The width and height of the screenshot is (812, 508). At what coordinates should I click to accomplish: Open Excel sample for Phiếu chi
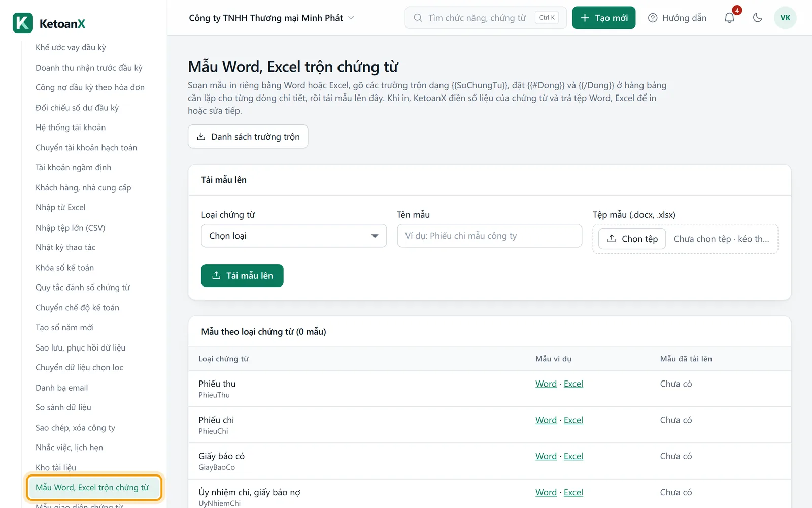tap(573, 420)
